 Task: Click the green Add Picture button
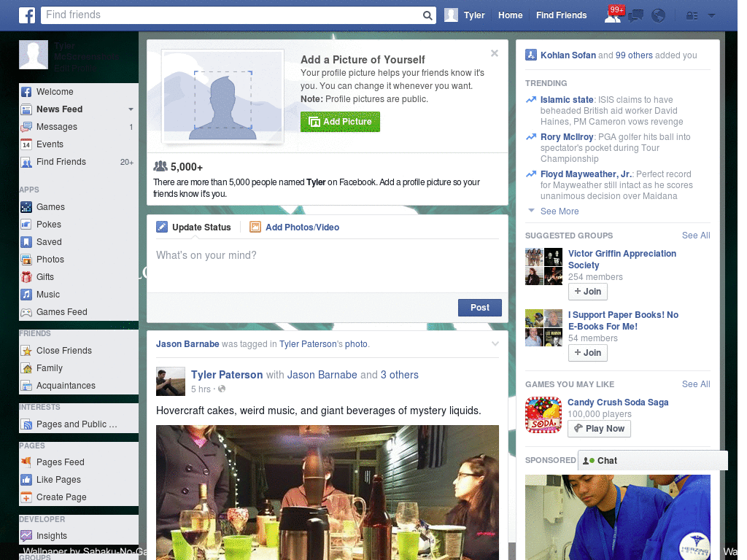pos(340,122)
